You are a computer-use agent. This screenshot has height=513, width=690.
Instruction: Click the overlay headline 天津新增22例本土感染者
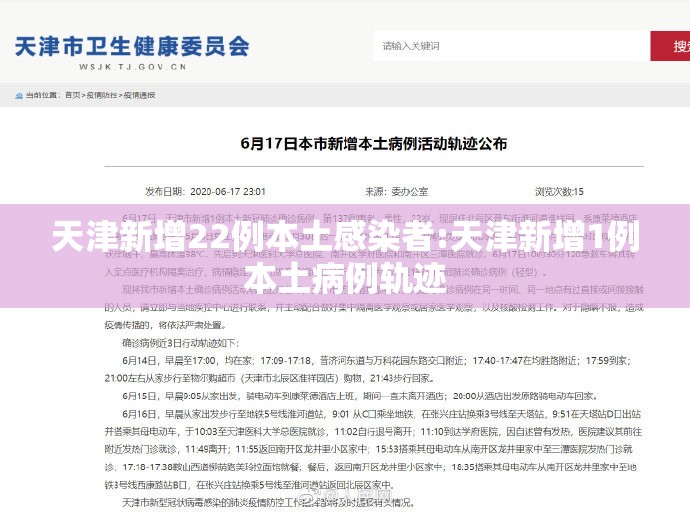pyautogui.click(x=248, y=238)
